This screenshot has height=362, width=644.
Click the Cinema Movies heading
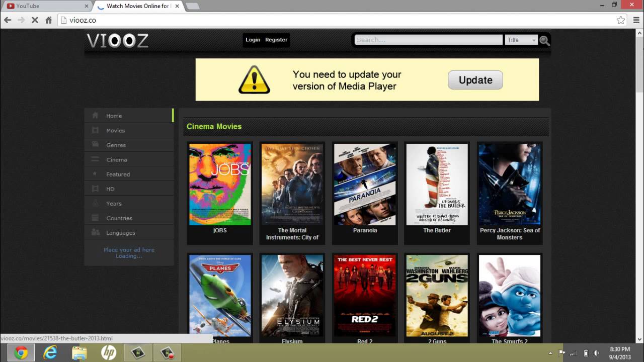pyautogui.click(x=214, y=126)
